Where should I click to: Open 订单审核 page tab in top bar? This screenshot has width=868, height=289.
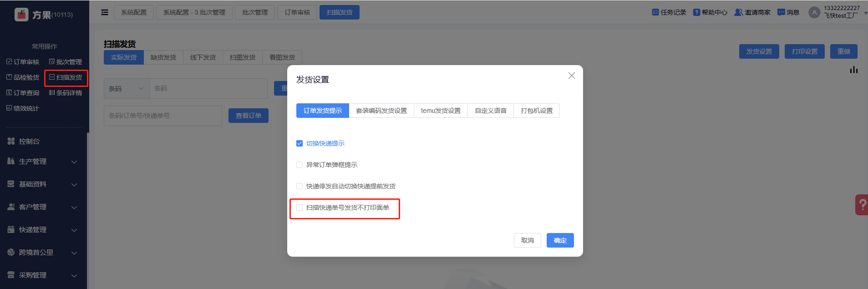(297, 12)
